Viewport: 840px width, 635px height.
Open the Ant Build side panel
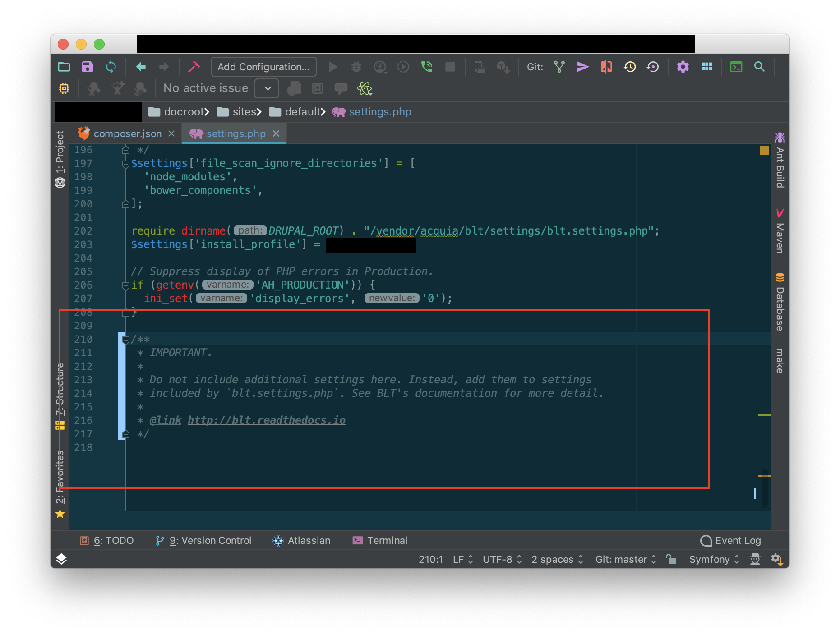click(780, 160)
